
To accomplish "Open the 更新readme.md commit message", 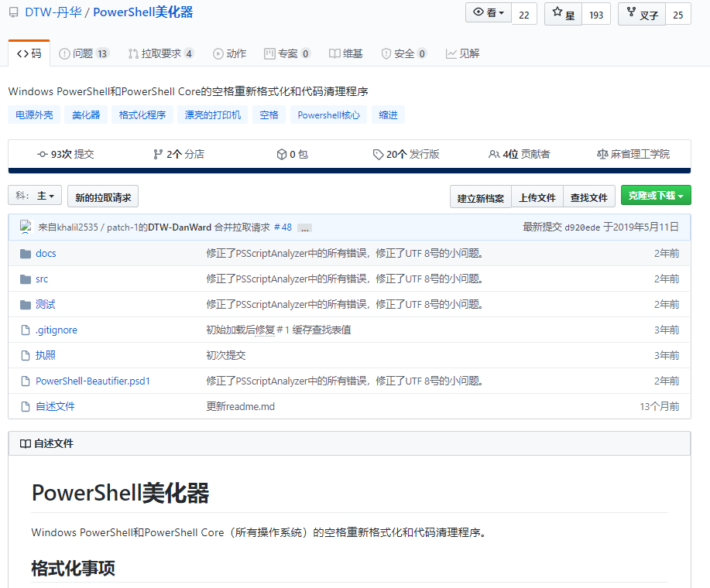I will tap(241, 407).
